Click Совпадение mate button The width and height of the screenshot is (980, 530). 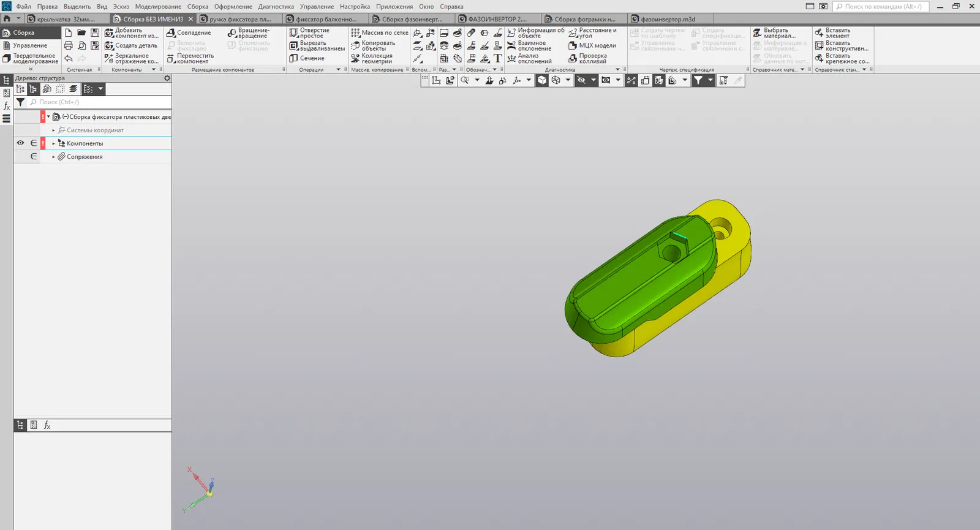pyautogui.click(x=189, y=32)
